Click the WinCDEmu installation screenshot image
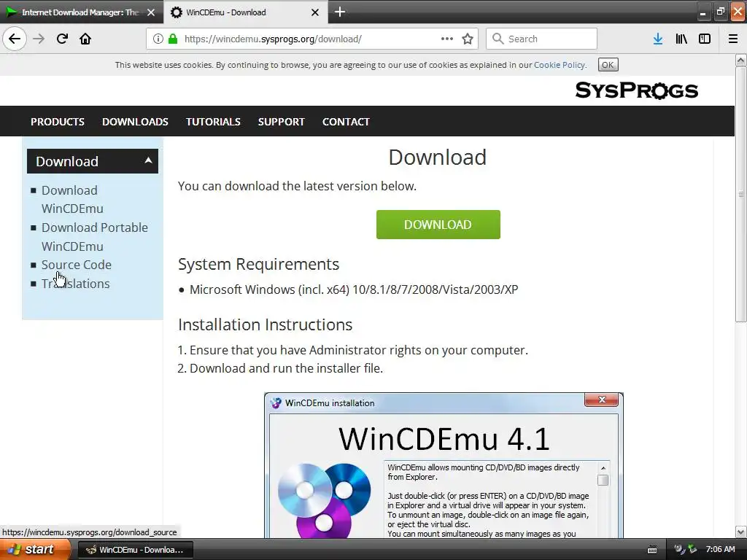The image size is (747, 560). click(444, 465)
